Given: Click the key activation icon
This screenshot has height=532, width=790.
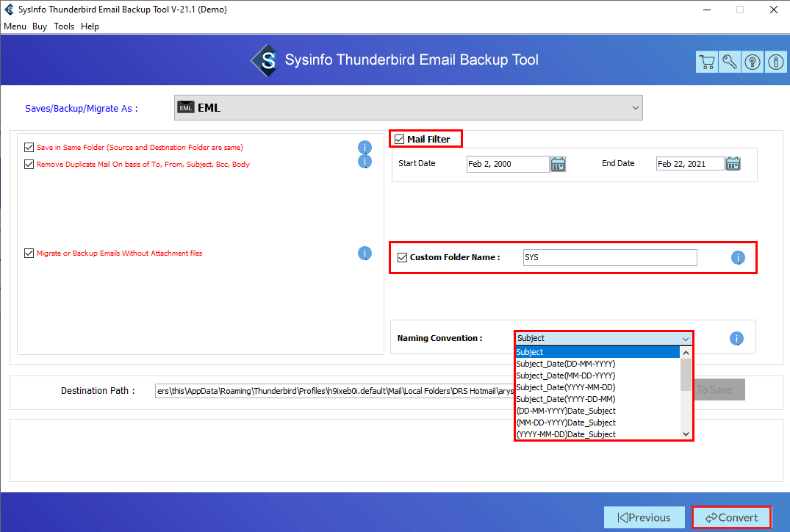Looking at the screenshot, I should (x=730, y=62).
